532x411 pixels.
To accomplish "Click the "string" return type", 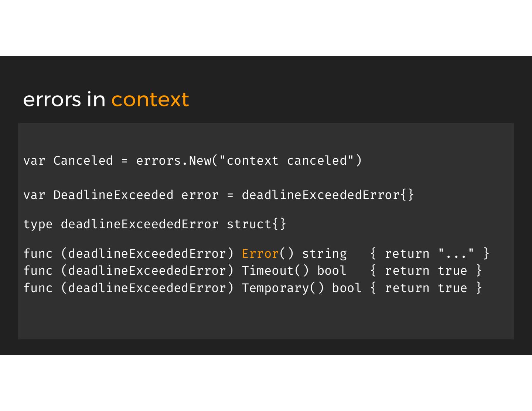I will (324, 254).
